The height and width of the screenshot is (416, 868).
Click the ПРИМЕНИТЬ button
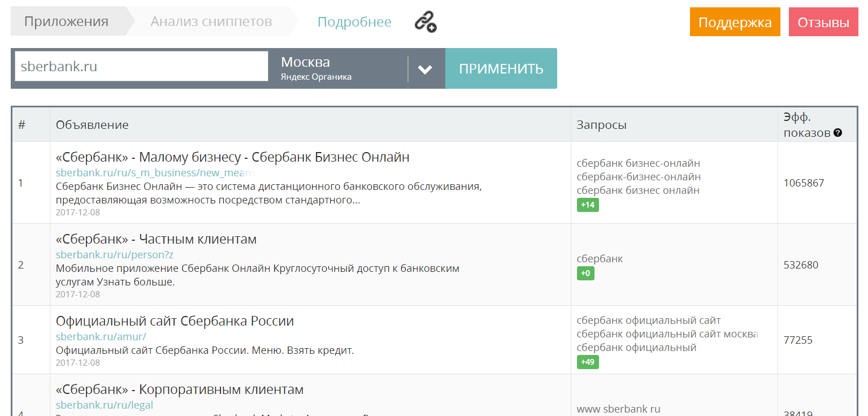(x=501, y=68)
